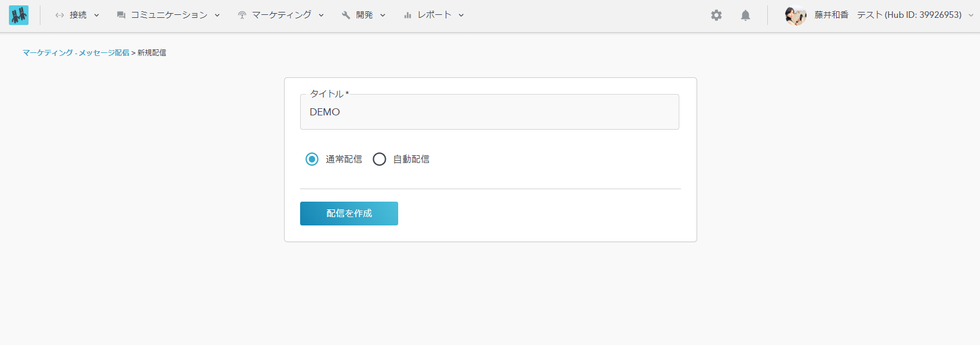Click the マーケティング broadcast antenna icon
The height and width of the screenshot is (345, 980).
click(242, 15)
